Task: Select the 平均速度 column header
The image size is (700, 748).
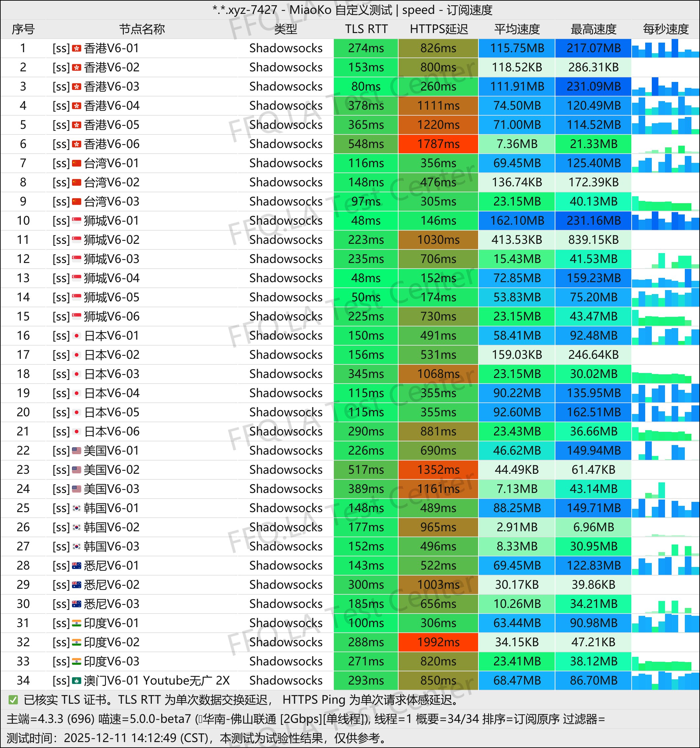Action: point(517,29)
